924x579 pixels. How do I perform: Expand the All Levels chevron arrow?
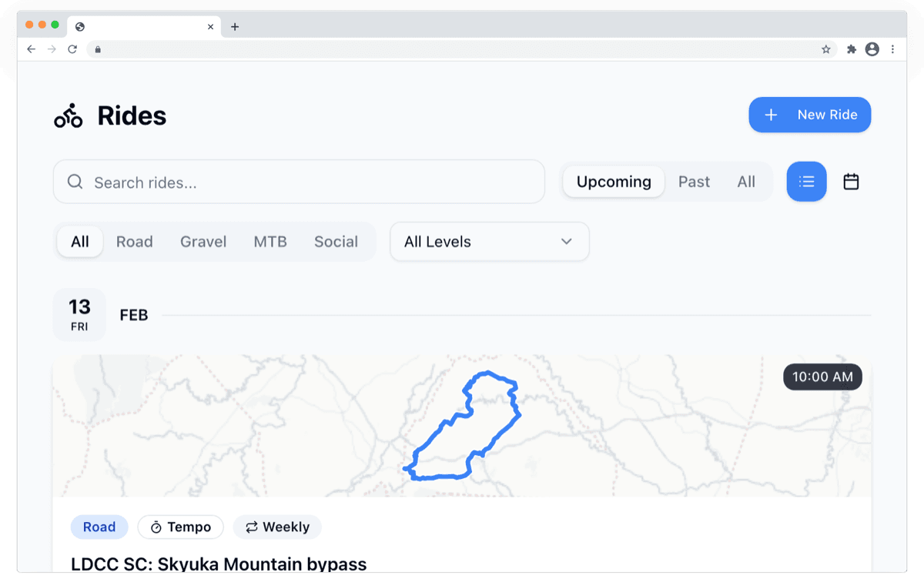click(567, 241)
